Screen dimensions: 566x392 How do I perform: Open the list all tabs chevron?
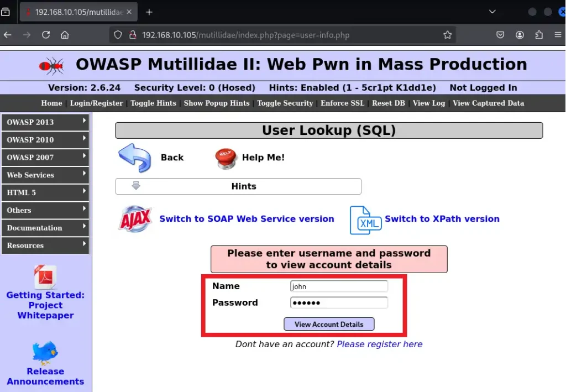(x=492, y=12)
